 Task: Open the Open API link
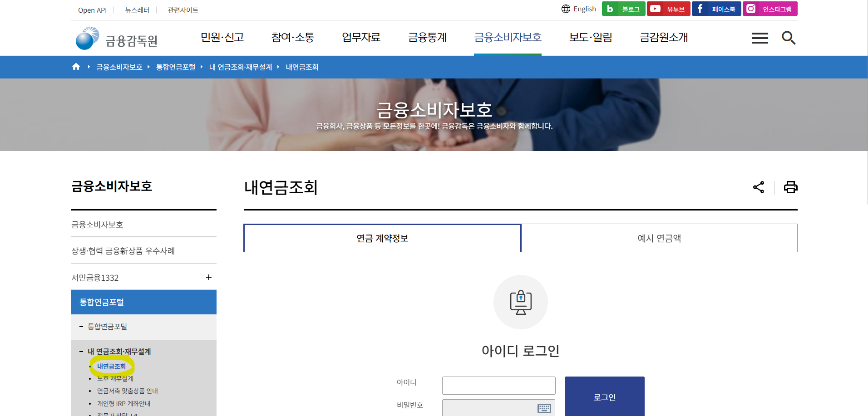(x=92, y=10)
